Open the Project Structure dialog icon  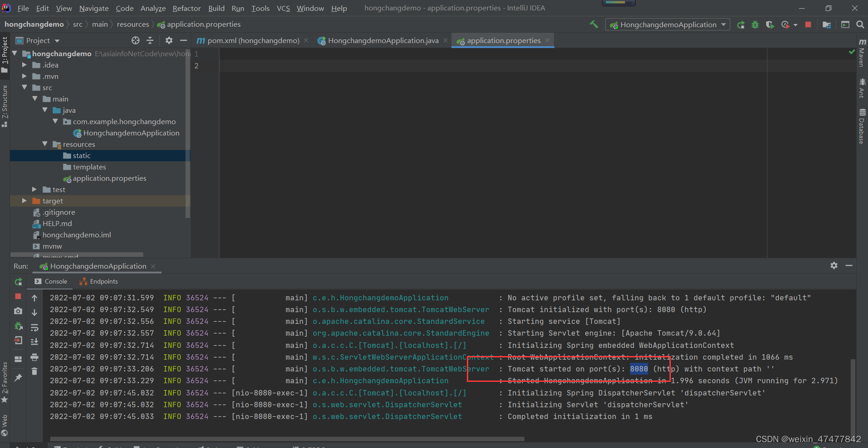[x=827, y=25]
